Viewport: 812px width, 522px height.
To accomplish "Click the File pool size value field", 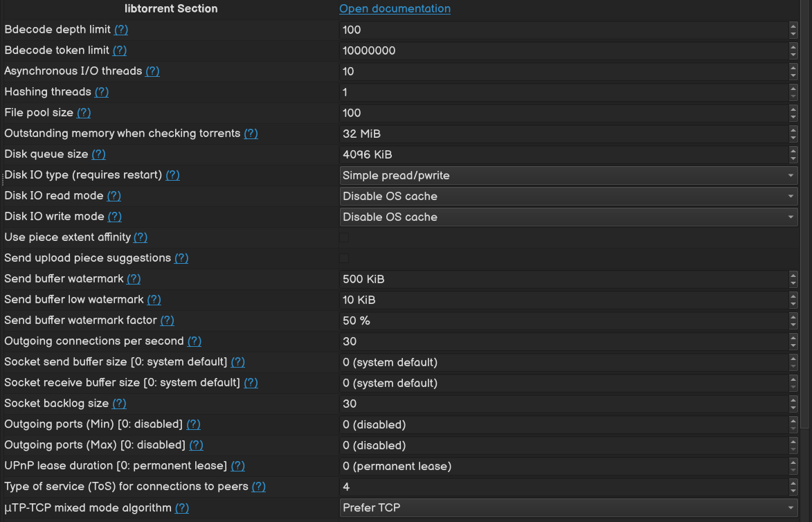I will tap(564, 113).
